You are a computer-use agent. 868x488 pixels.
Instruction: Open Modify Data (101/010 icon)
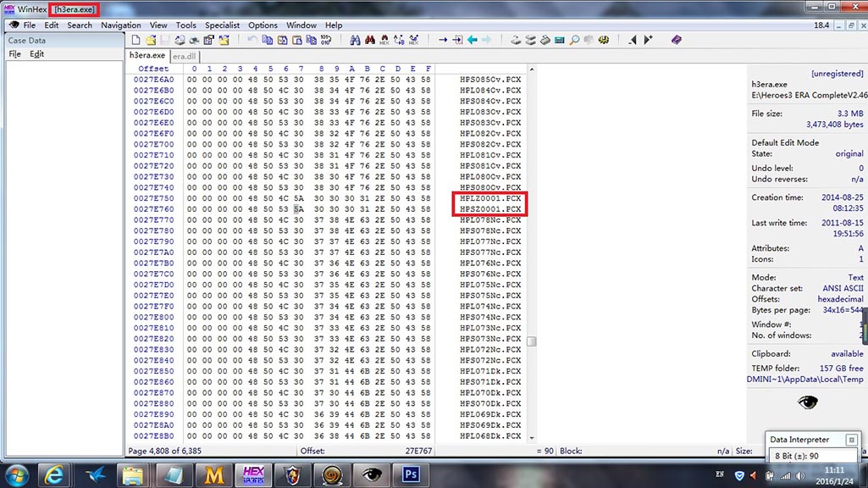tap(326, 40)
